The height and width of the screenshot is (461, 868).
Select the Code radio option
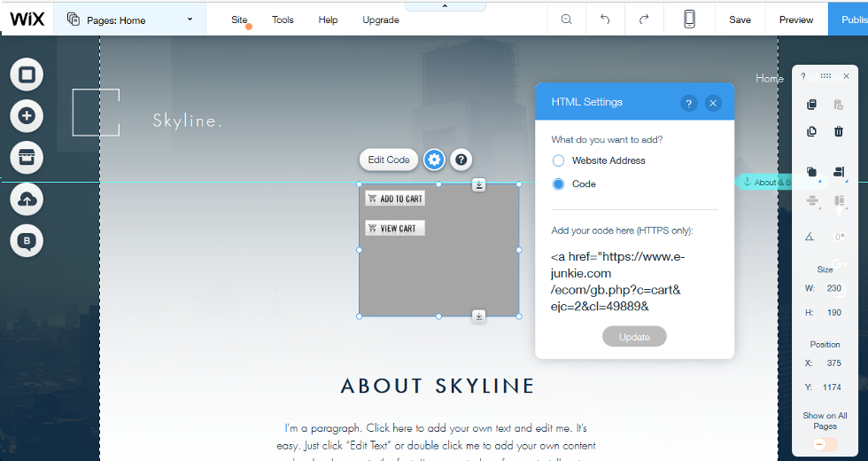tap(559, 184)
